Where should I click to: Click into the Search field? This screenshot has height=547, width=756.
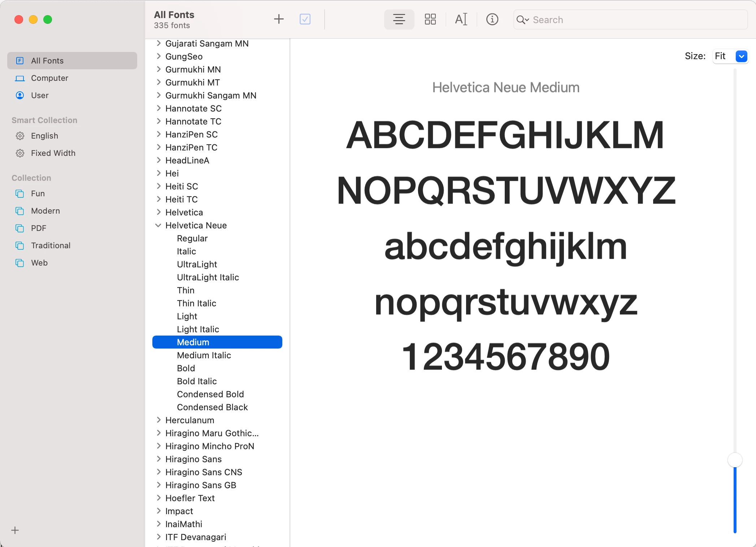click(x=635, y=20)
